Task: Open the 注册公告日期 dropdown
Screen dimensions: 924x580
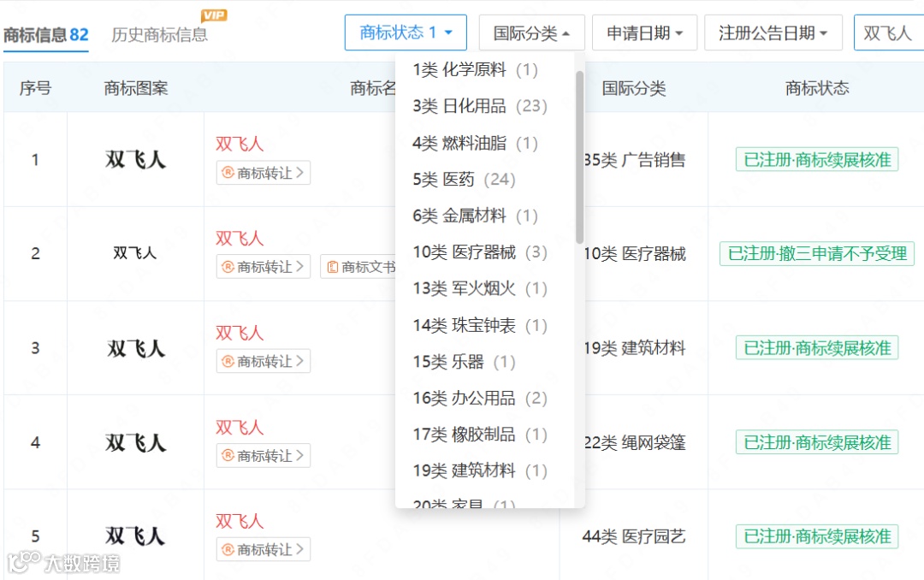Action: pos(773,33)
